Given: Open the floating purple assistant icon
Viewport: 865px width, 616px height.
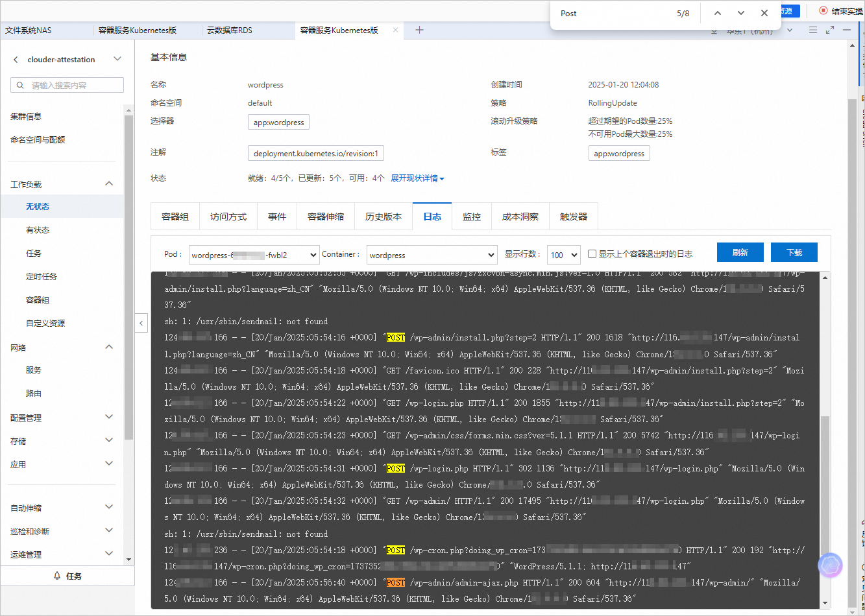Looking at the screenshot, I should (830, 565).
